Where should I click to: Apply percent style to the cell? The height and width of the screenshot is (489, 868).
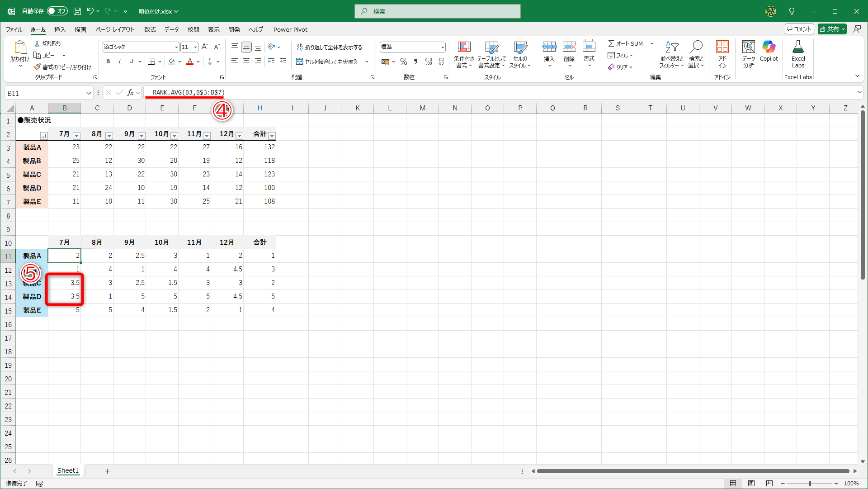click(404, 62)
